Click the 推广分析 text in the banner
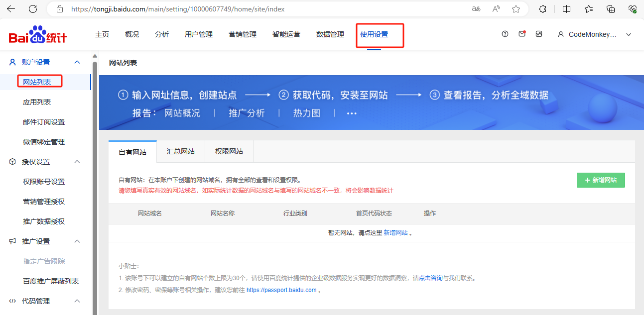This screenshot has width=644, height=315. [x=247, y=113]
